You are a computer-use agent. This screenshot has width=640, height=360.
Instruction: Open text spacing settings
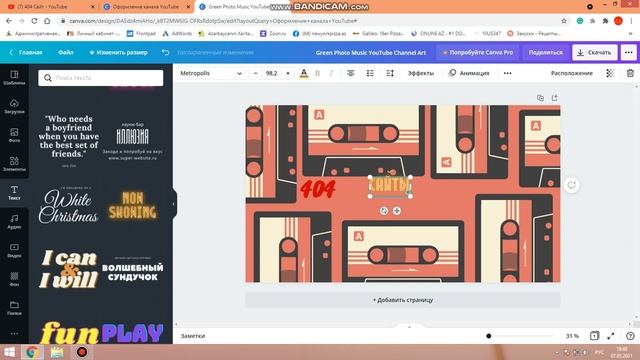tap(390, 73)
